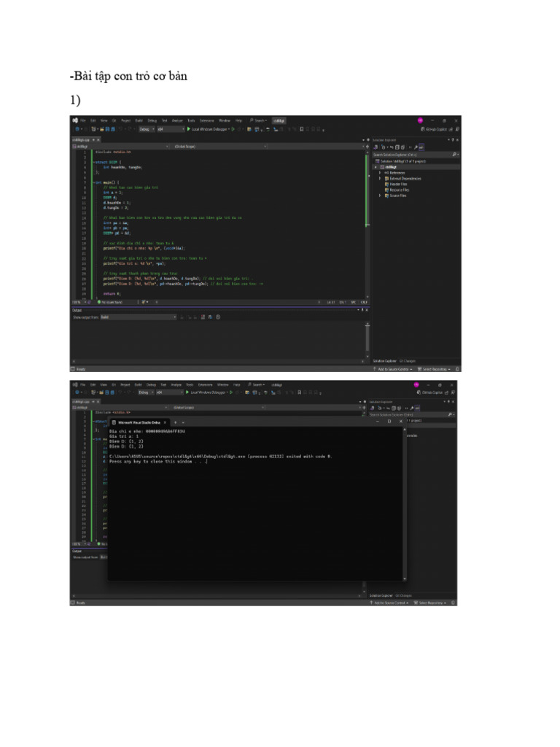Open the Extensions menu in the top window

(206, 120)
